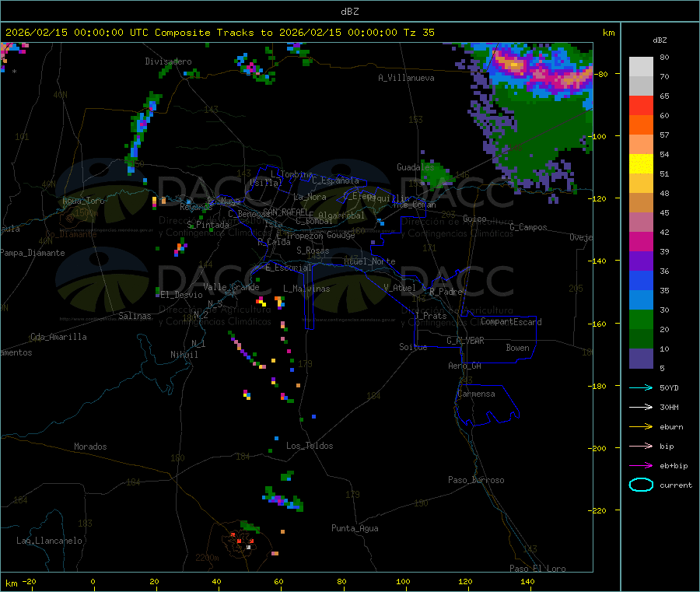Screen dimensions: 700x592
Task: Pick the bright yellow swatch above 51
Action: pyautogui.click(x=641, y=164)
